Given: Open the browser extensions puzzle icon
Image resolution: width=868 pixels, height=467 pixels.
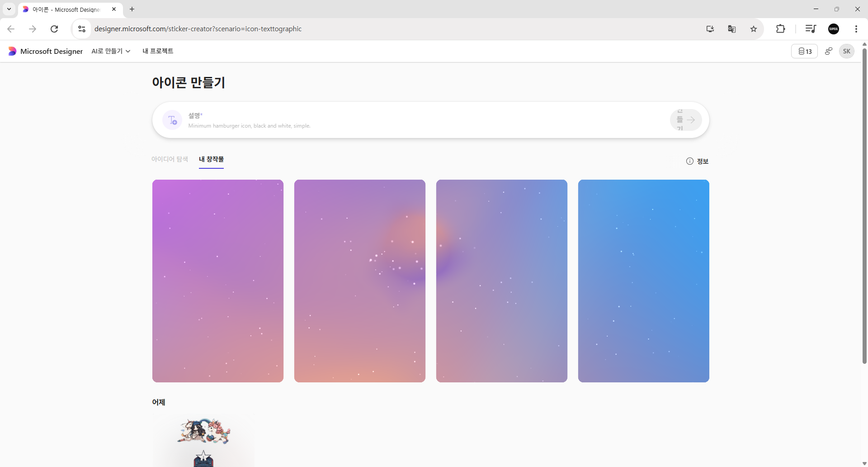Looking at the screenshot, I should point(780,29).
